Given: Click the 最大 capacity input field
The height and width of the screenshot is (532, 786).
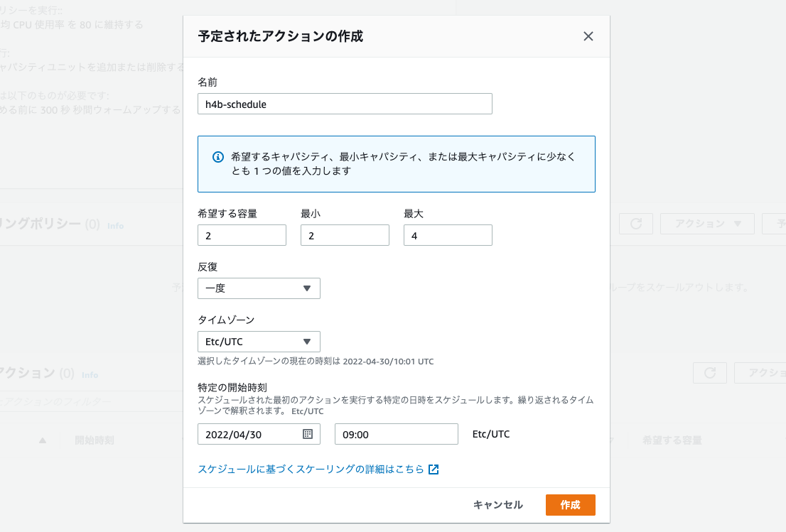Looking at the screenshot, I should coord(448,235).
